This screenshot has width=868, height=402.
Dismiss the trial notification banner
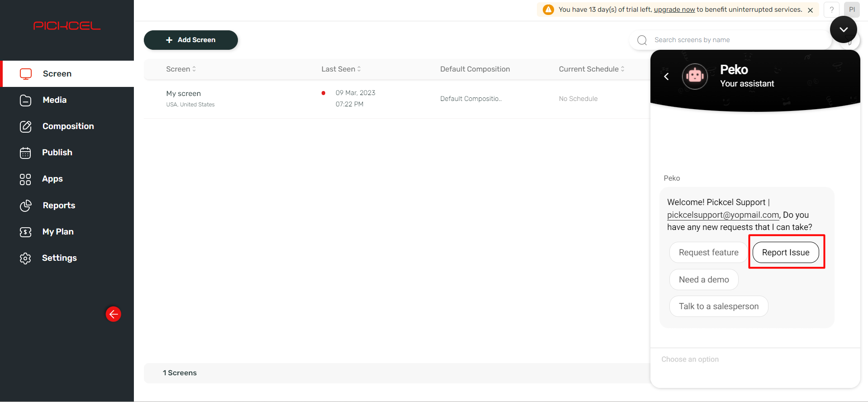pos(810,10)
